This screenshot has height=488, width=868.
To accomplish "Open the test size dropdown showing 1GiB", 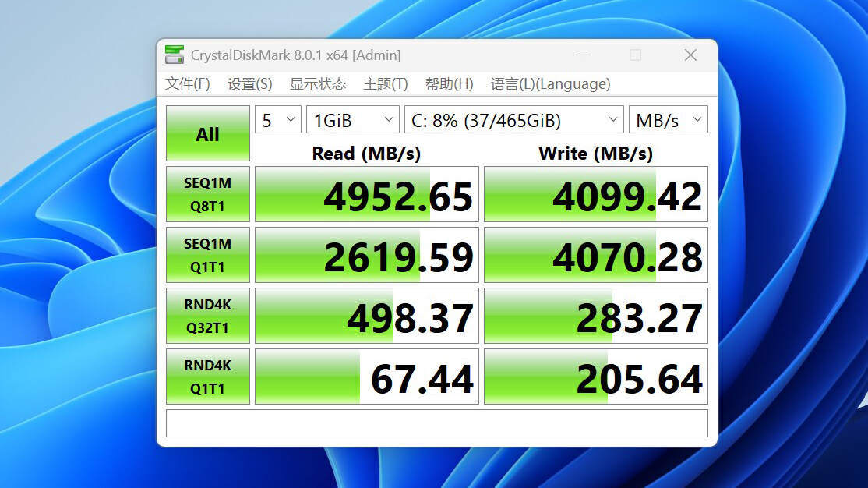I will [x=353, y=119].
